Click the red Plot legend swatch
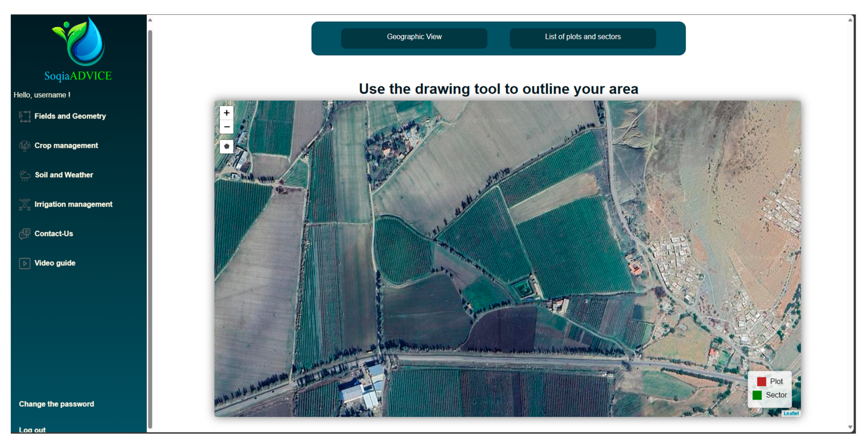 pyautogui.click(x=761, y=381)
